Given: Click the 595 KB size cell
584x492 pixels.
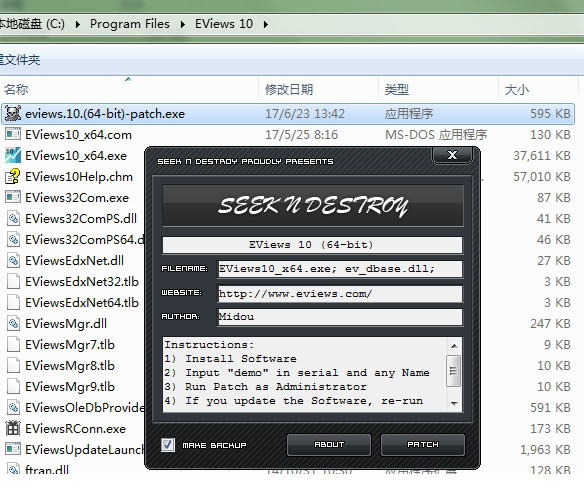Looking at the screenshot, I should (550, 114).
